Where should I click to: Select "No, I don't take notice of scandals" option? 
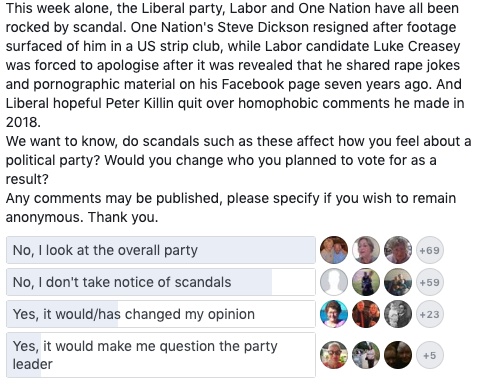point(161,282)
